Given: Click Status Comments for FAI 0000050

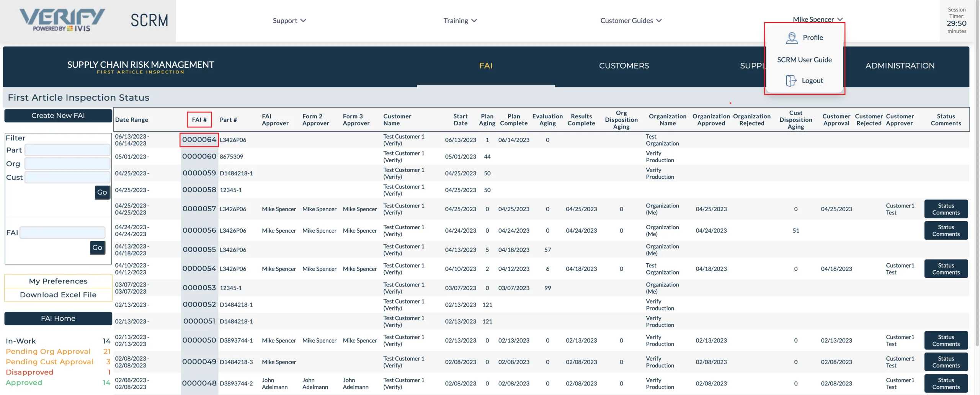Looking at the screenshot, I should pyautogui.click(x=946, y=340).
